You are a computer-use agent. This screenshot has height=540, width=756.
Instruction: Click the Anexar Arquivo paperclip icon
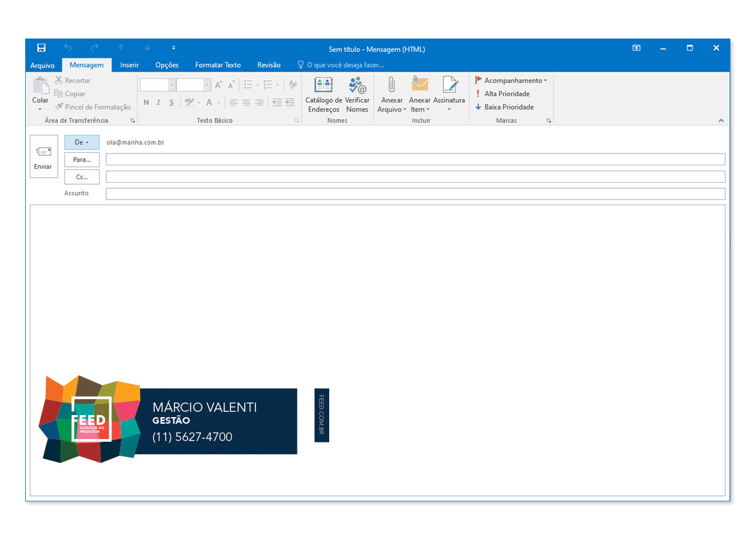(392, 85)
